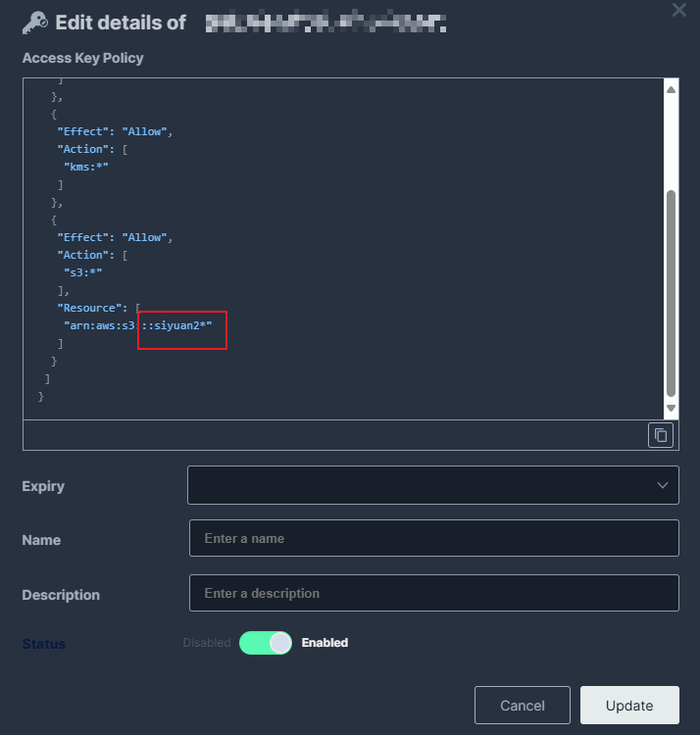Click the Name input field
The image size is (700, 735).
pos(433,538)
